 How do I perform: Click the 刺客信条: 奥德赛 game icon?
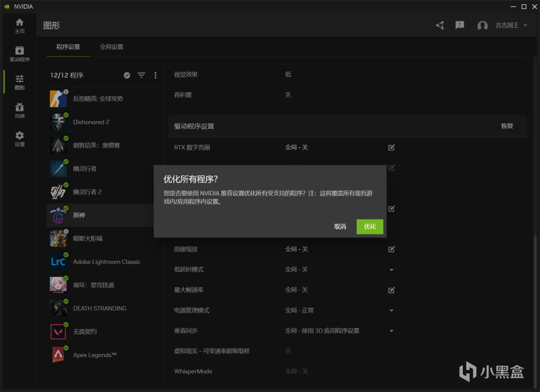(x=58, y=145)
